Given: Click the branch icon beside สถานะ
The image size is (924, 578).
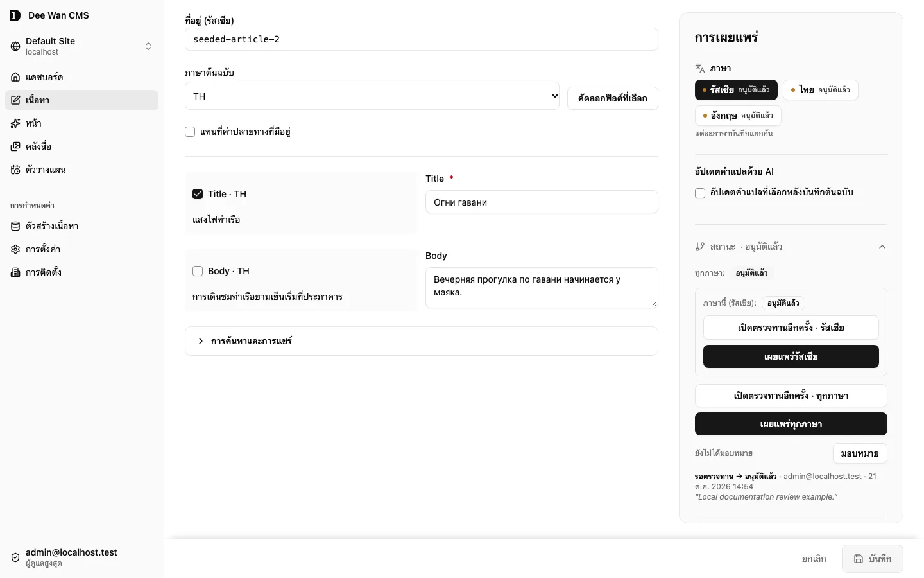Looking at the screenshot, I should click(700, 247).
